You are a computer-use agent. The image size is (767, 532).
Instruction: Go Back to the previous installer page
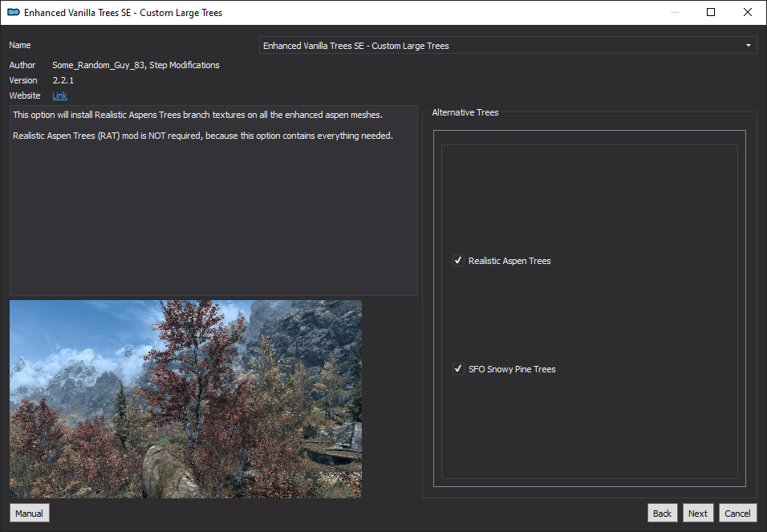click(663, 513)
